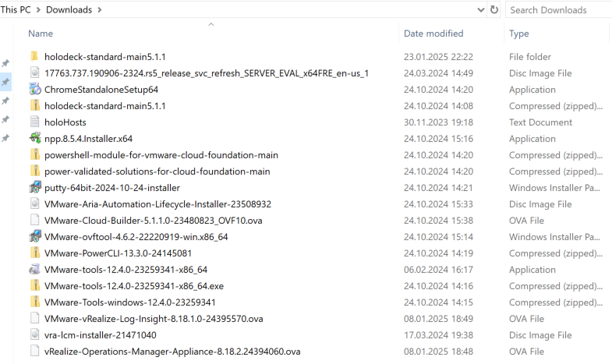
Task: Click the File folder type cell
Action: tap(529, 57)
